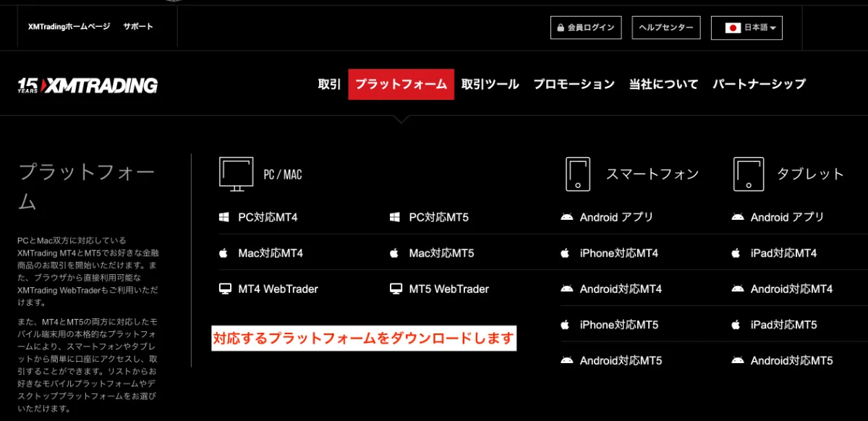This screenshot has width=868, height=421.
Task: Open the パートナーシップ menu
Action: (x=758, y=84)
